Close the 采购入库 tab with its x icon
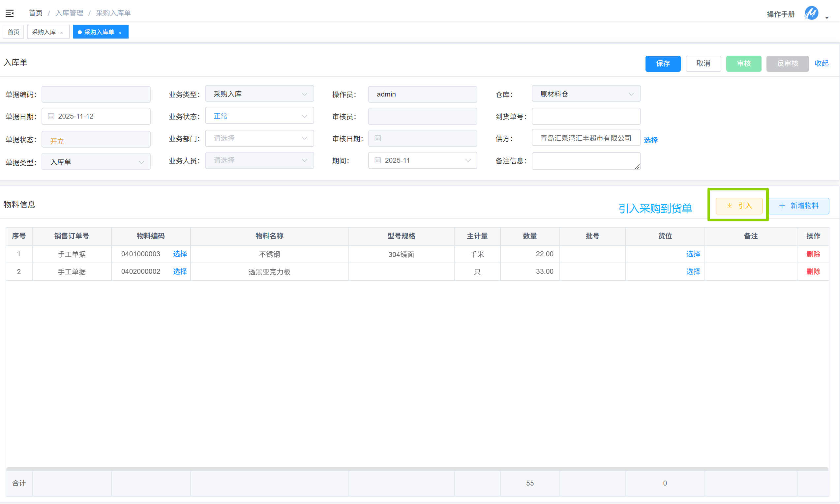This screenshot has height=504, width=840. coord(62,33)
